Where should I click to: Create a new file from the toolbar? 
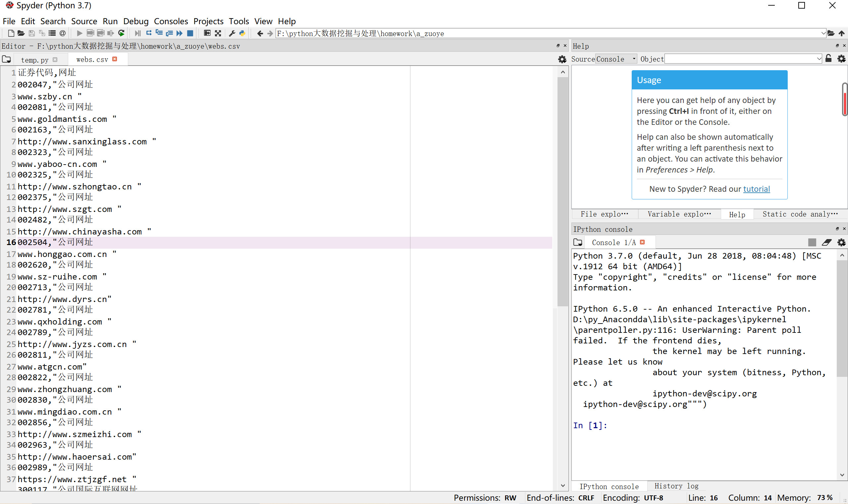(11, 33)
